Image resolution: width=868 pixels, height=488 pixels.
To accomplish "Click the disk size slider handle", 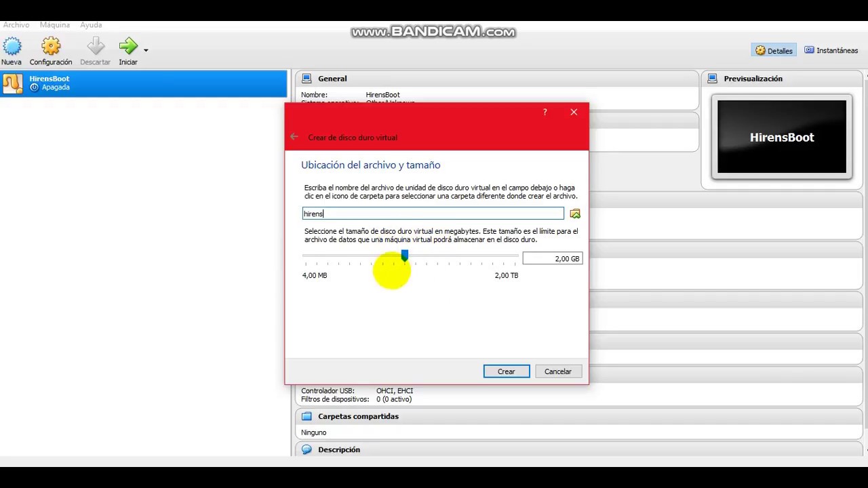I will tap(405, 256).
